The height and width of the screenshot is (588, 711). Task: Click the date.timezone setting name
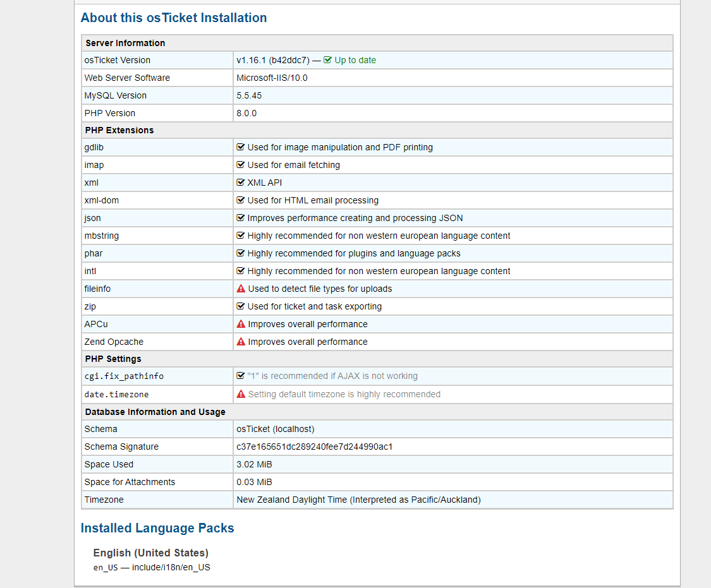pyautogui.click(x=116, y=395)
